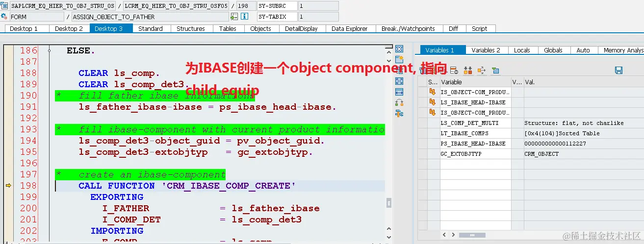Click the 'Structure: flat, not charlike' value
The height and width of the screenshot is (244, 644).
pos(574,123)
